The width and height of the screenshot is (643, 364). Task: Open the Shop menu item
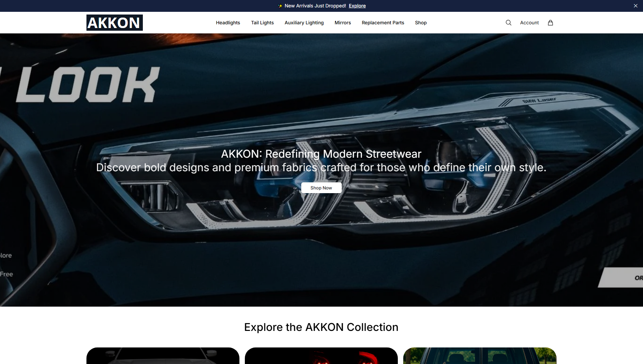pos(421,23)
